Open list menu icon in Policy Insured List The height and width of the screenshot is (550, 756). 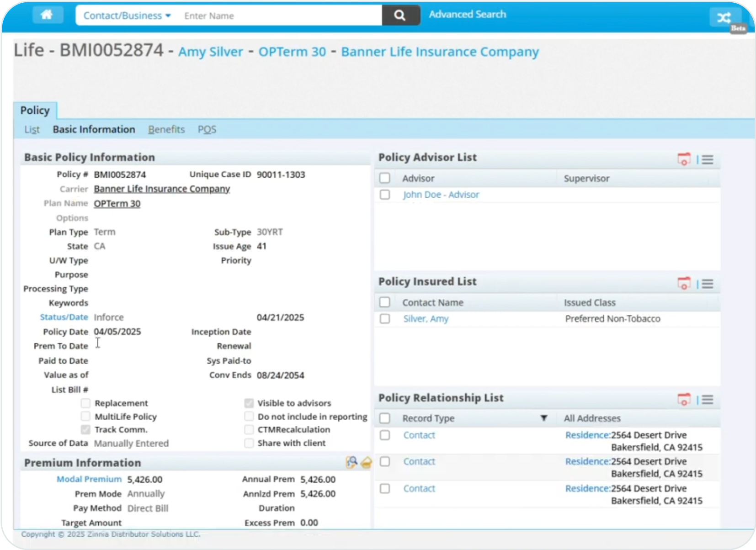pyautogui.click(x=708, y=284)
